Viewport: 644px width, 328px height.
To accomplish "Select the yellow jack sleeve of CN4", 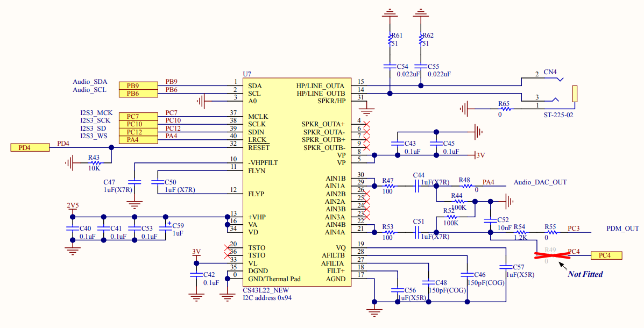I will tap(575, 94).
